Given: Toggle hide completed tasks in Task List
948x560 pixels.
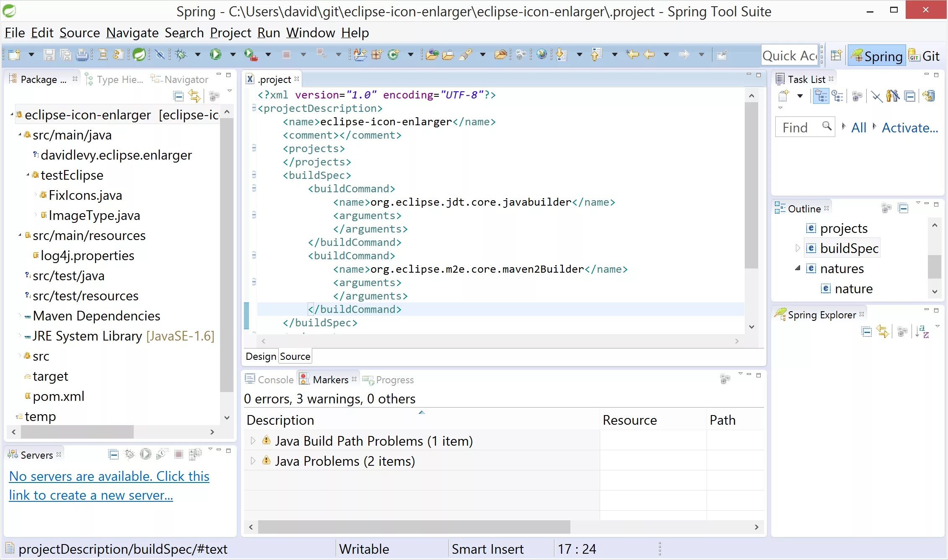Looking at the screenshot, I should click(876, 96).
